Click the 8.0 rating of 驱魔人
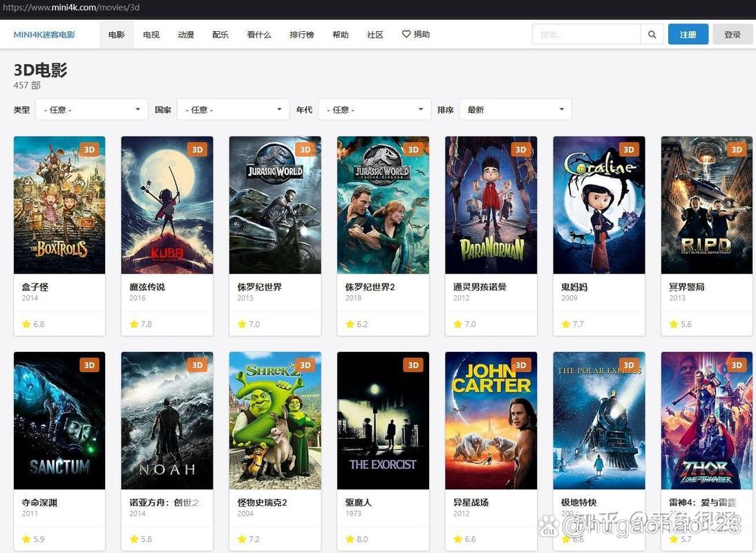The image size is (756, 553). pos(362,539)
